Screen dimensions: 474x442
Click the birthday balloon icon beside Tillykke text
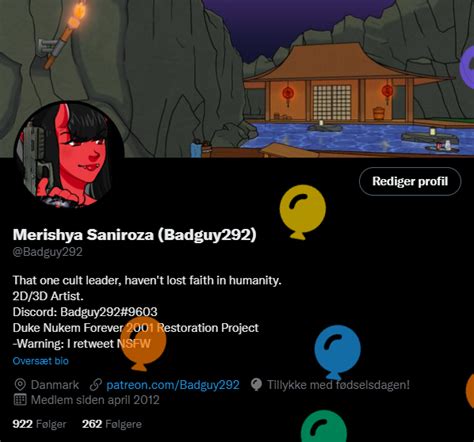pyautogui.click(x=256, y=385)
